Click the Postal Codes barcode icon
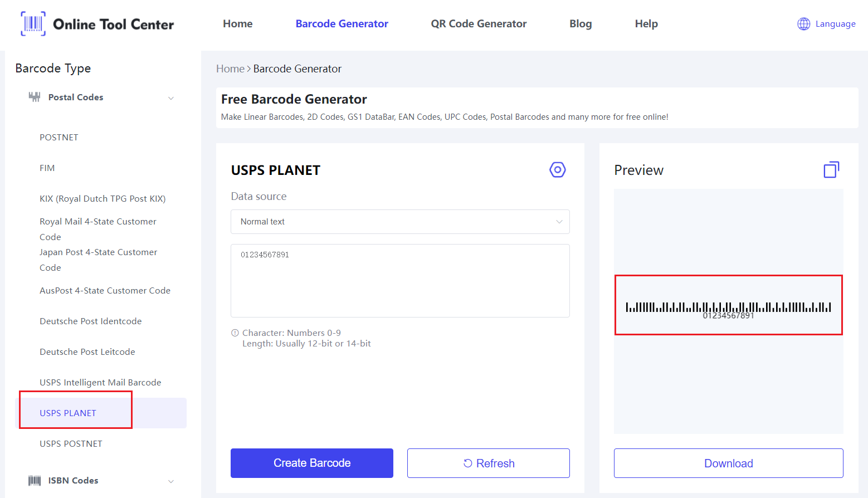The height and width of the screenshot is (498, 868). click(35, 97)
